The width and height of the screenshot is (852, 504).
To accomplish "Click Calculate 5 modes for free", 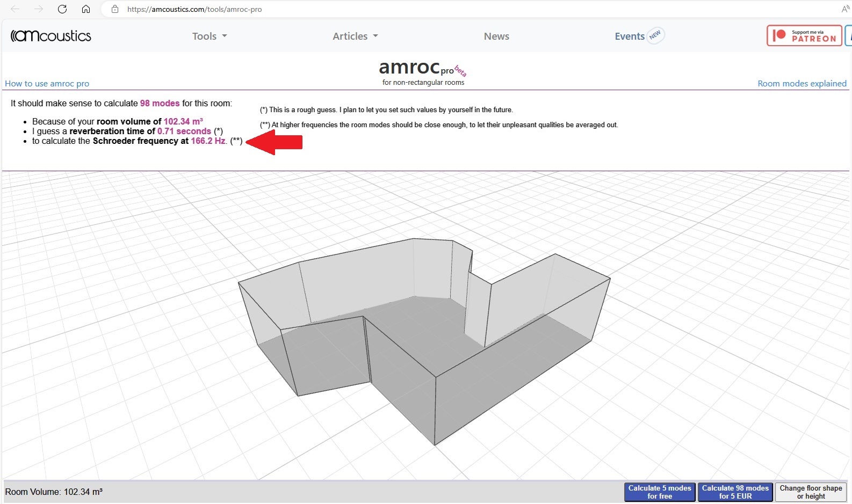I will pyautogui.click(x=660, y=492).
